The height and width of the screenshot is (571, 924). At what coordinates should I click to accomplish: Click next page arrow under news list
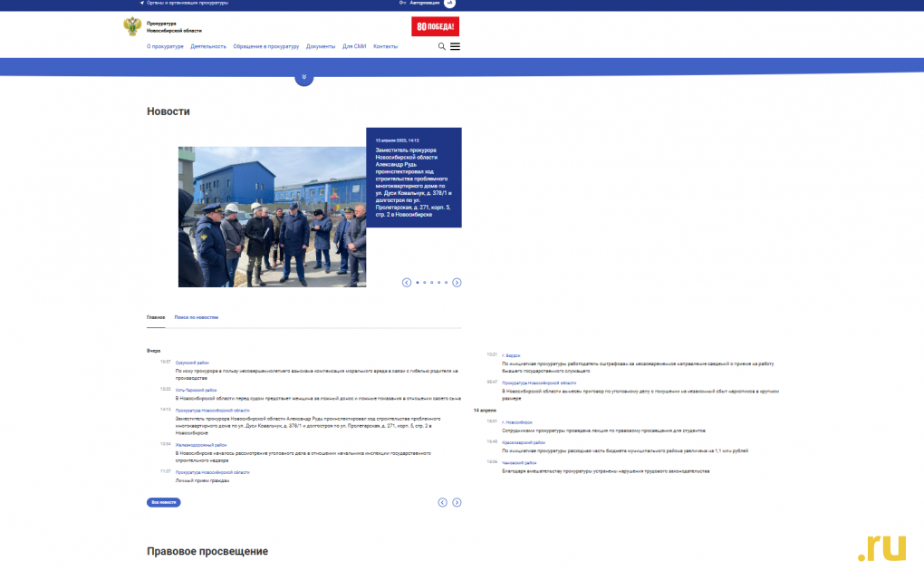(457, 502)
